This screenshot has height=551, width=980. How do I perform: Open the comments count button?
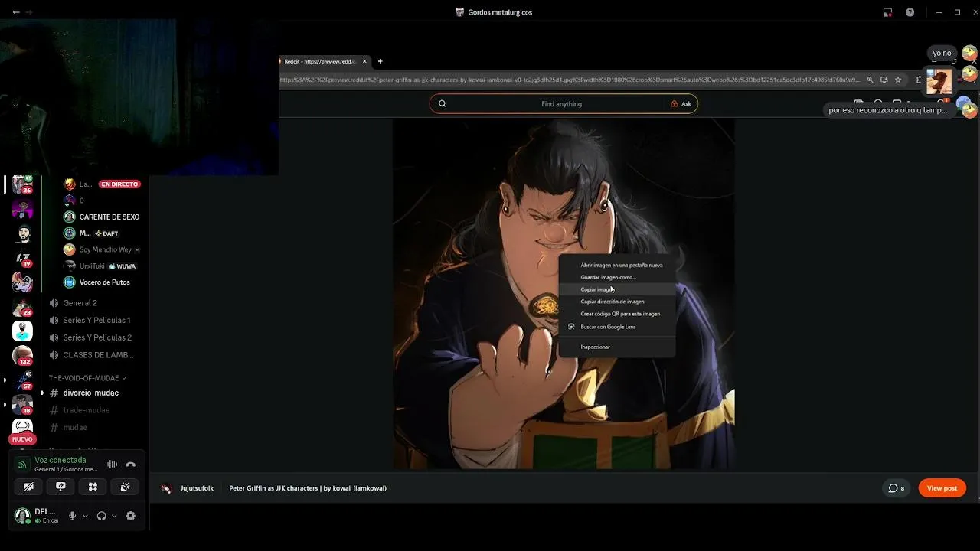click(896, 488)
